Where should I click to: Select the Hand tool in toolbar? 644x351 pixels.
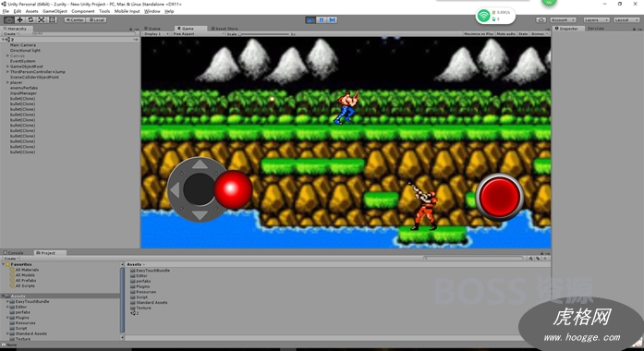pos(8,19)
